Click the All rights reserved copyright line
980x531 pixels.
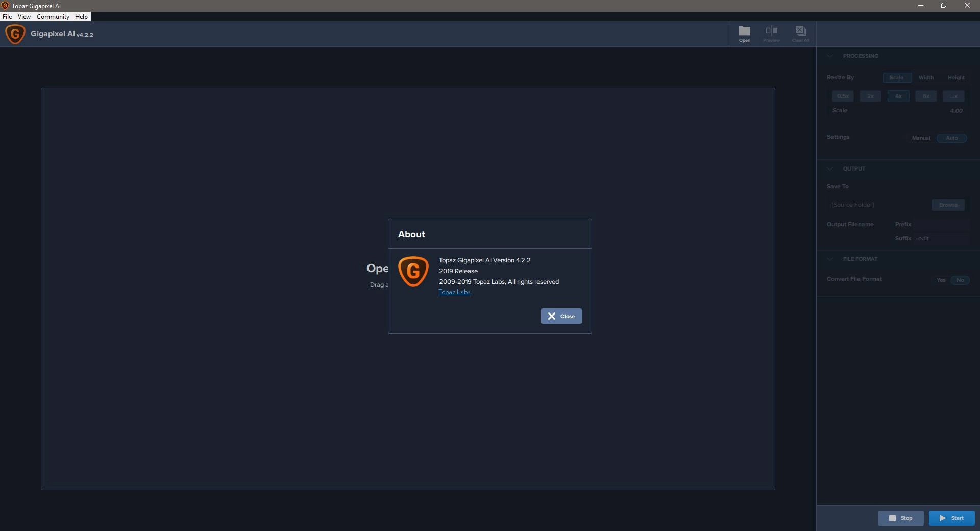499,282
